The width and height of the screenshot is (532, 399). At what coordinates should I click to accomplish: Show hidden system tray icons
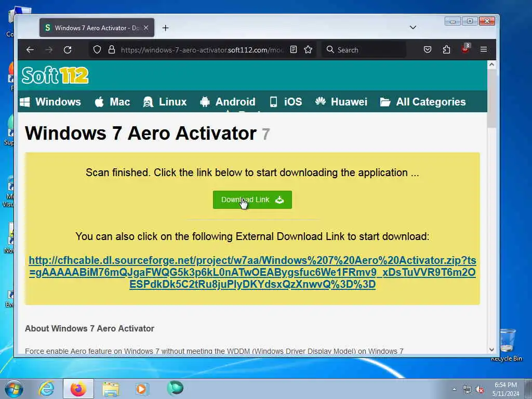(454, 389)
